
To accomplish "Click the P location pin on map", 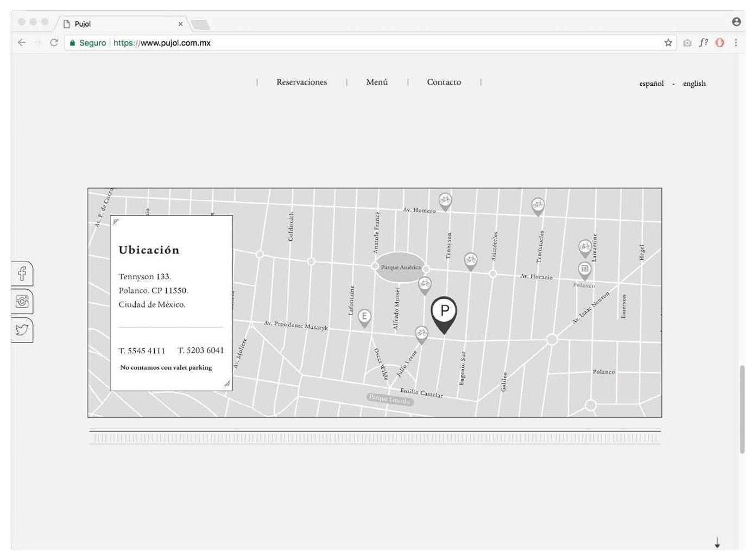I will click(444, 312).
